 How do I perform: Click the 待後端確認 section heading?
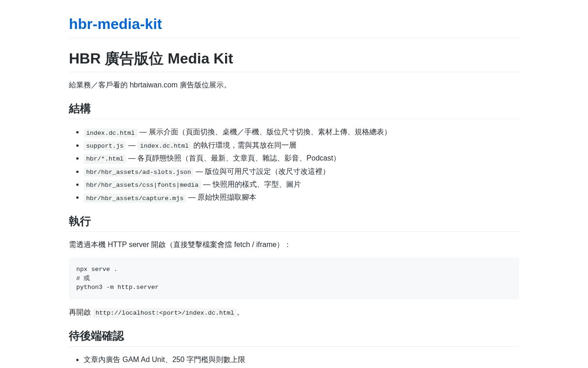tap(96, 336)
